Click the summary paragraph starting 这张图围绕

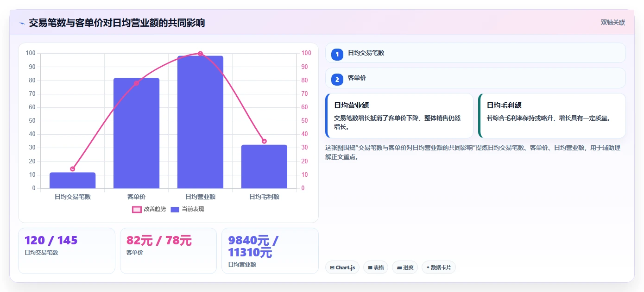(473, 152)
